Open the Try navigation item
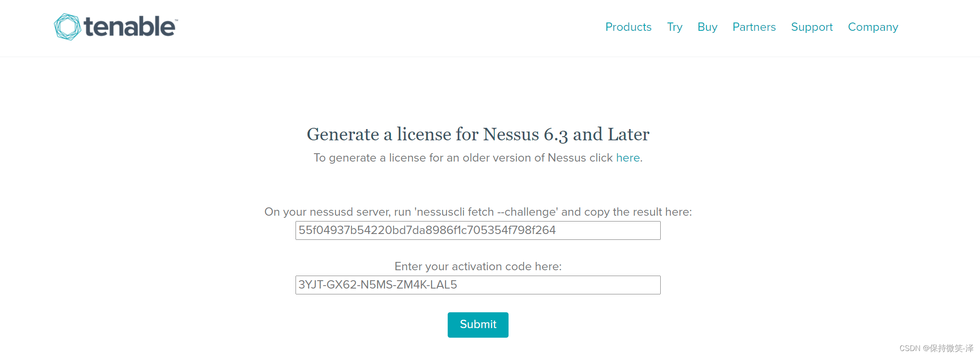The height and width of the screenshot is (356, 980). click(x=674, y=27)
